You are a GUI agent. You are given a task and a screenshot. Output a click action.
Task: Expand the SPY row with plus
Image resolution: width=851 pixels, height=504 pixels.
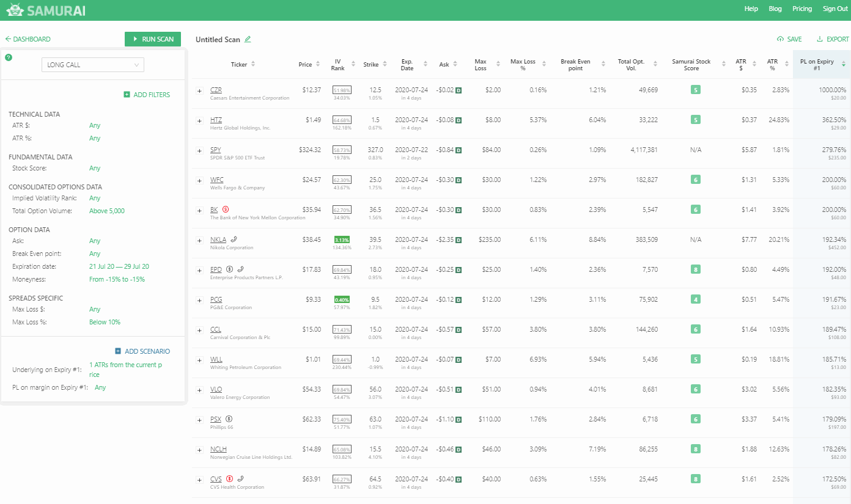(199, 151)
